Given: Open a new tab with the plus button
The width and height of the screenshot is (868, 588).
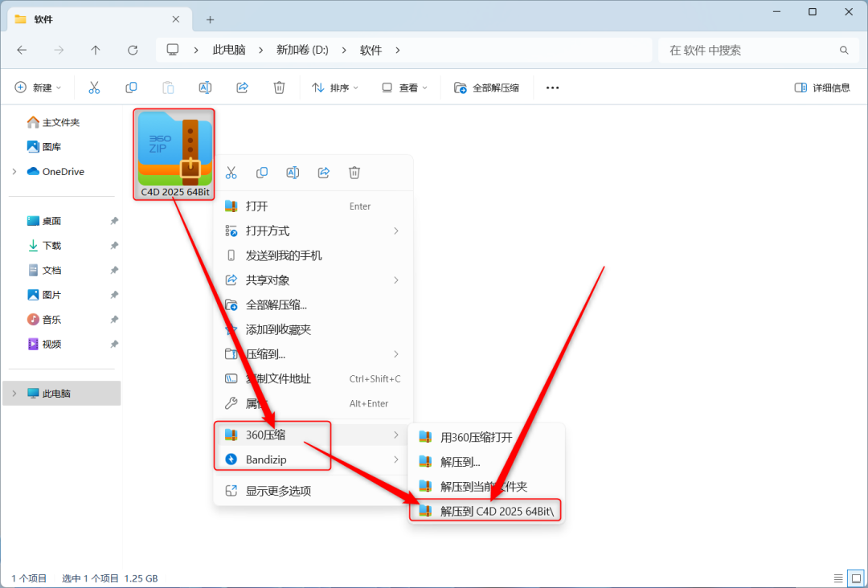Looking at the screenshot, I should click(x=210, y=20).
